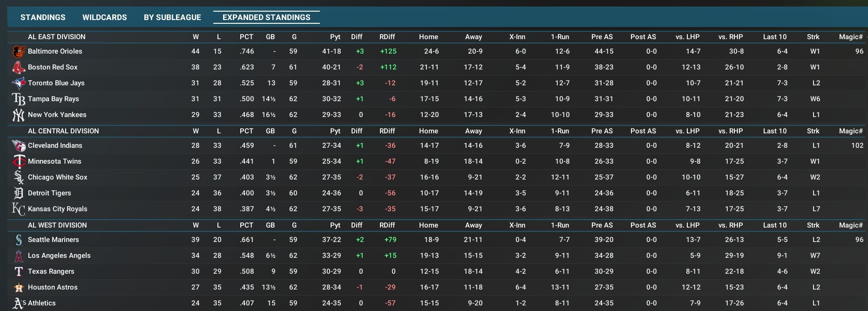
Task: Open the Seattle Mariners team link
Action: (x=54, y=240)
